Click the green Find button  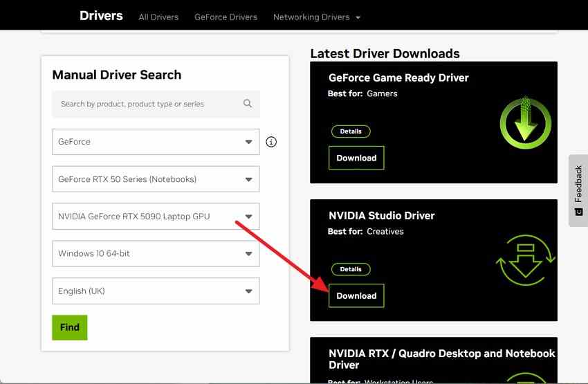pyautogui.click(x=70, y=327)
